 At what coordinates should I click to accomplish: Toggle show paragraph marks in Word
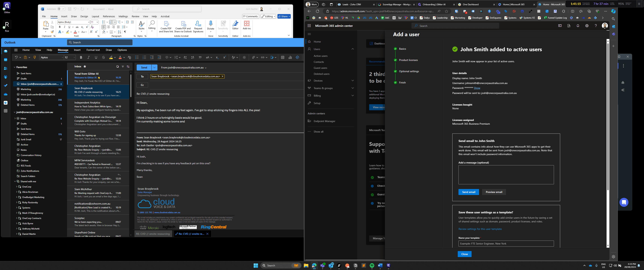pyautogui.click(x=125, y=32)
